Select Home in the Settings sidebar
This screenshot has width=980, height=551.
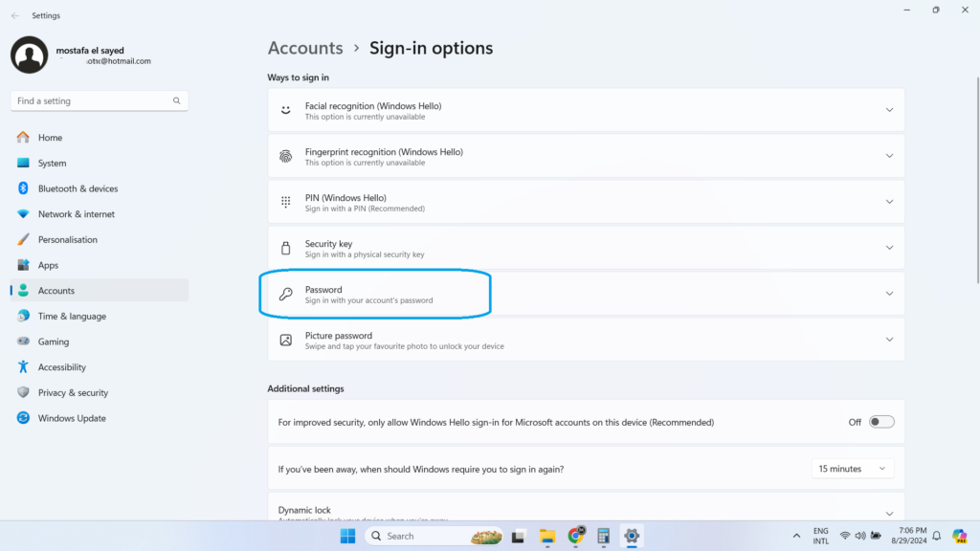point(49,137)
